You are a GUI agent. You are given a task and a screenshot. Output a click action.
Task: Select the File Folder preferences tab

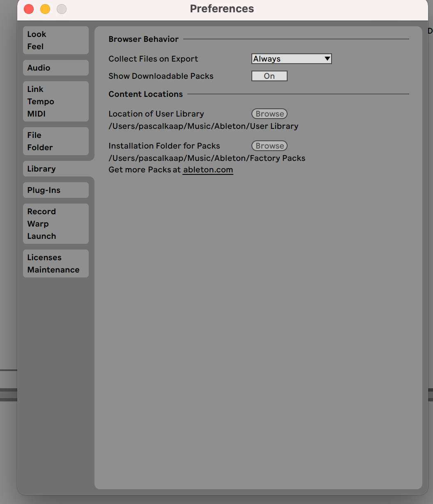coord(55,141)
